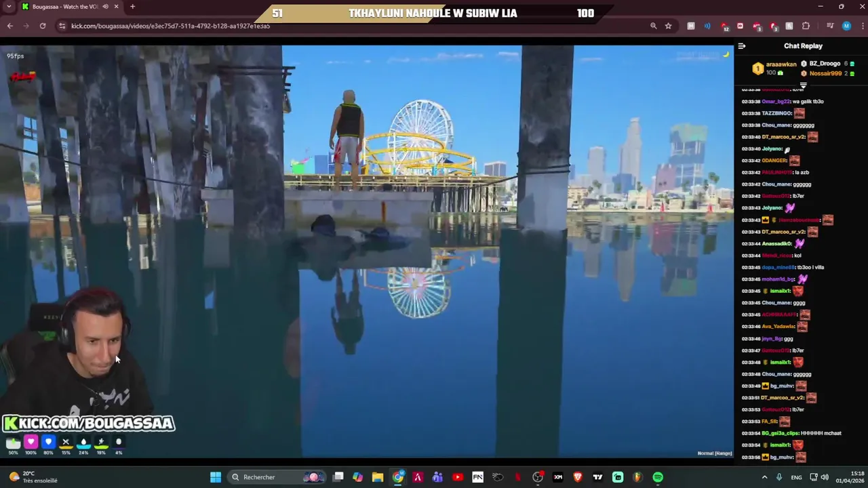This screenshot has width=868, height=488.
Task: Open Task View on taskbar
Action: [x=338, y=477]
